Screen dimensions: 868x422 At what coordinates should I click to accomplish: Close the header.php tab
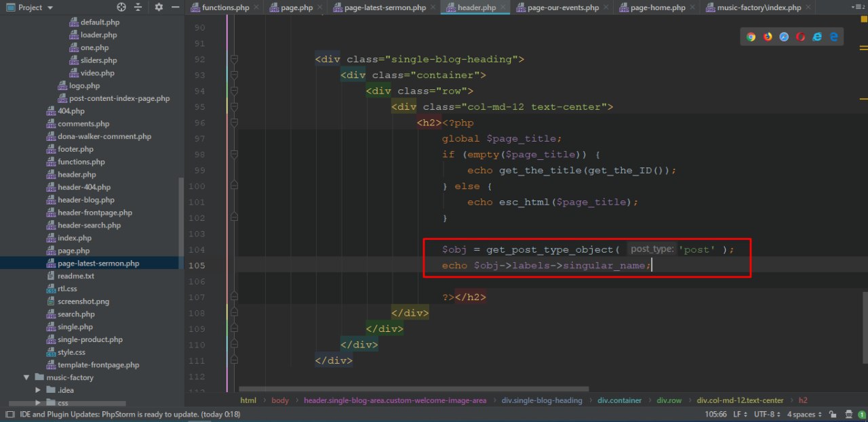click(x=503, y=7)
